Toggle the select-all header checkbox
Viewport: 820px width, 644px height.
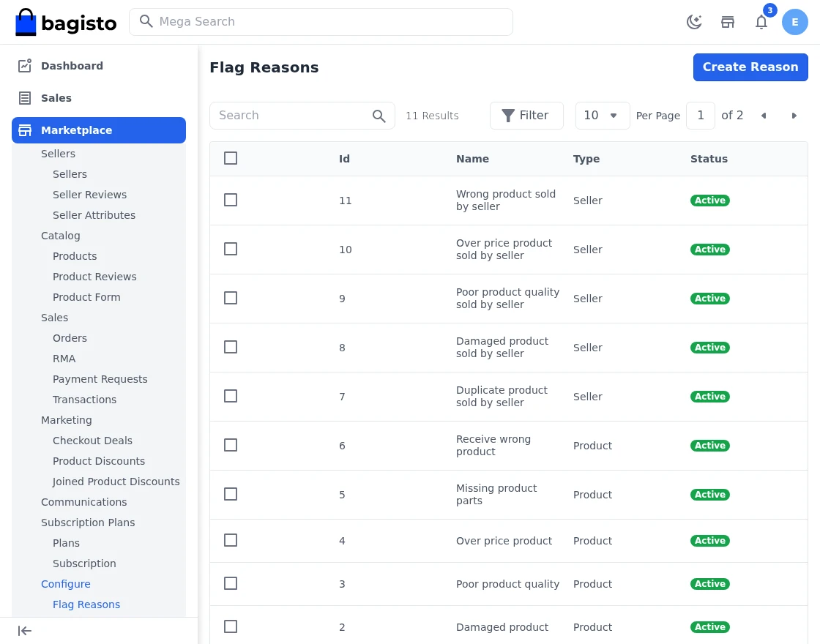click(x=231, y=158)
